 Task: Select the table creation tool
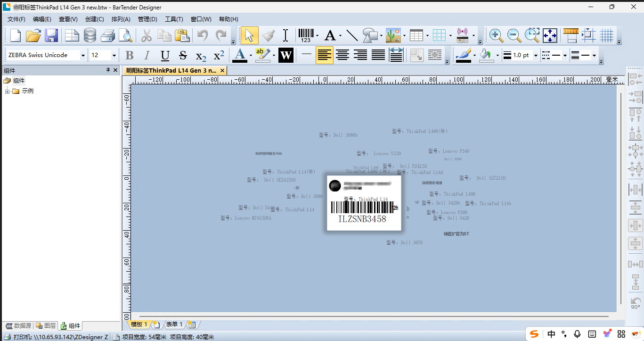(x=416, y=35)
